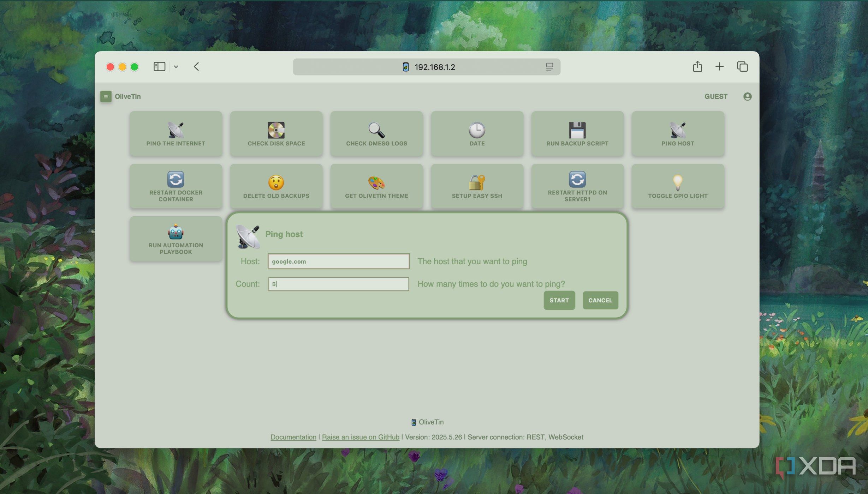Go back to the previous page
This screenshot has height=494, width=868.
pyautogui.click(x=196, y=66)
